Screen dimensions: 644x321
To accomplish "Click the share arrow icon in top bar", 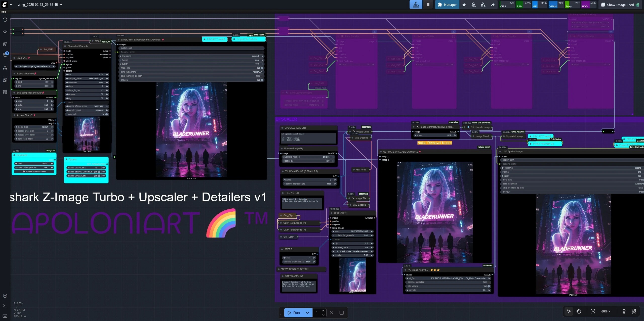I will (493, 5).
